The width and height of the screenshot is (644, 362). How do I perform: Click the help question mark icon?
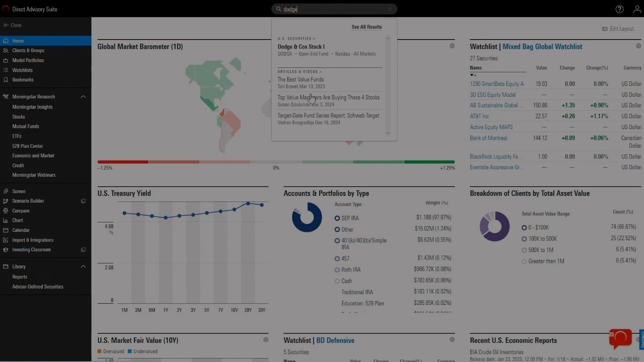[x=619, y=9]
